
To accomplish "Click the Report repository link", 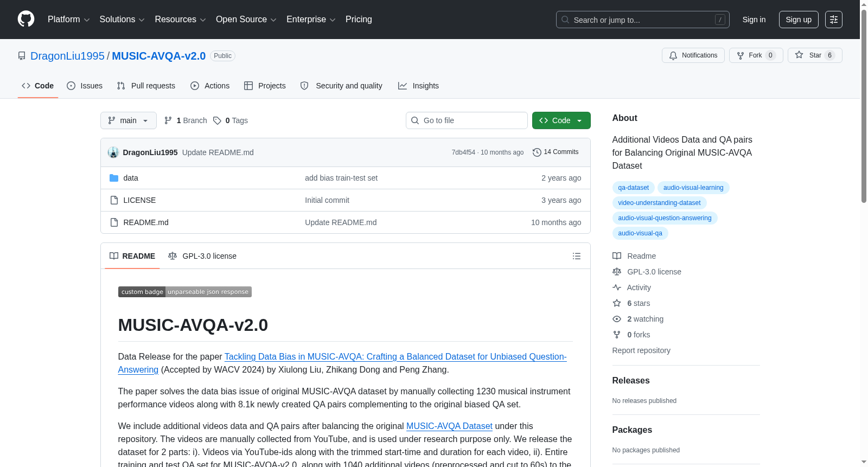I will point(641,350).
